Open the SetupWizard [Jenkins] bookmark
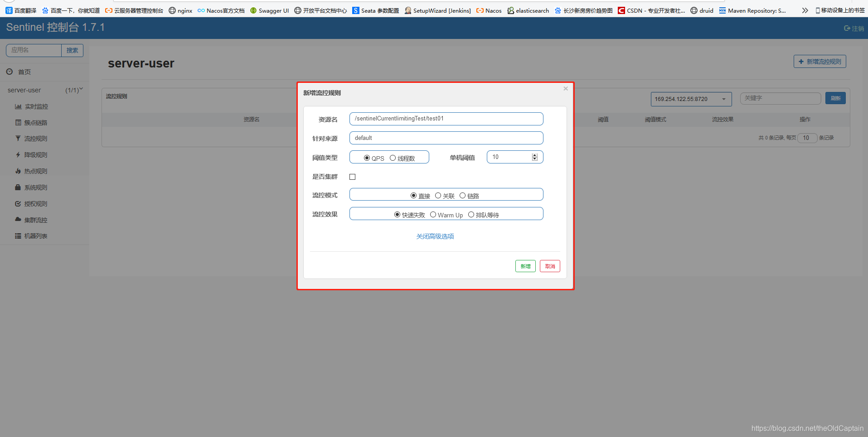Screen dimensions: 868x437 [438, 10]
